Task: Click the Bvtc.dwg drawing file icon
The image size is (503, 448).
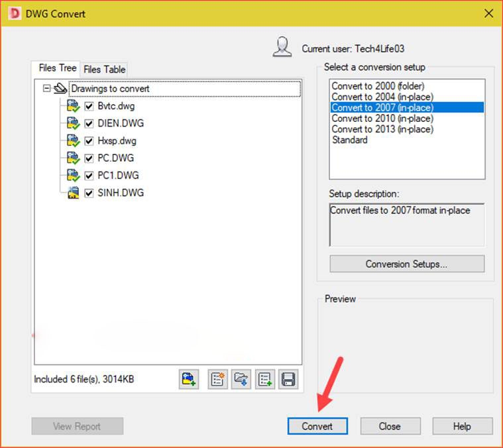Action: [73, 106]
